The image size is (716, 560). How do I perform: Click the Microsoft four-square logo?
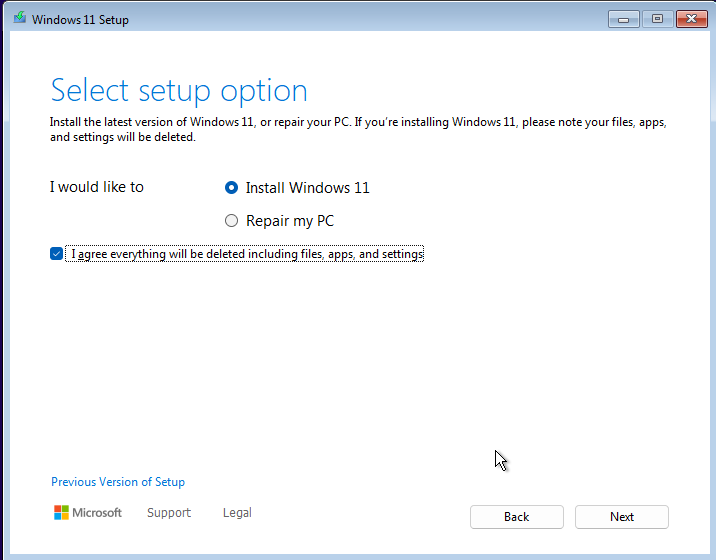pos(61,513)
